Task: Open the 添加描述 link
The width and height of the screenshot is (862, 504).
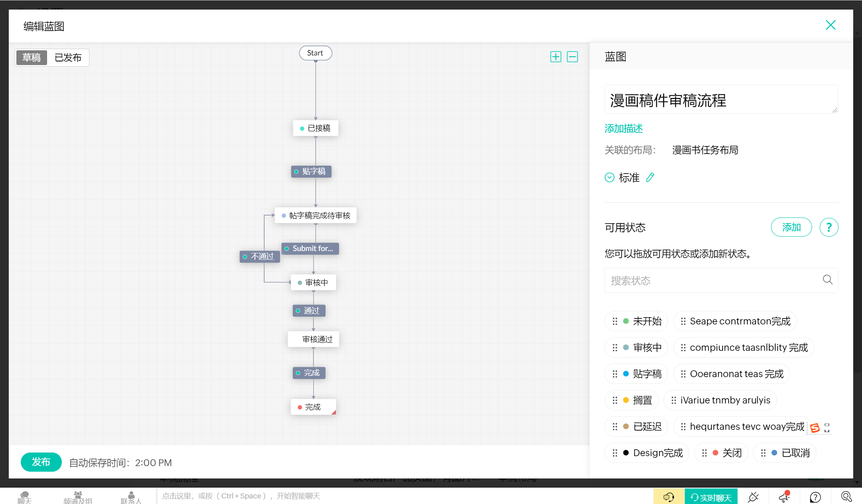Action: [x=623, y=128]
